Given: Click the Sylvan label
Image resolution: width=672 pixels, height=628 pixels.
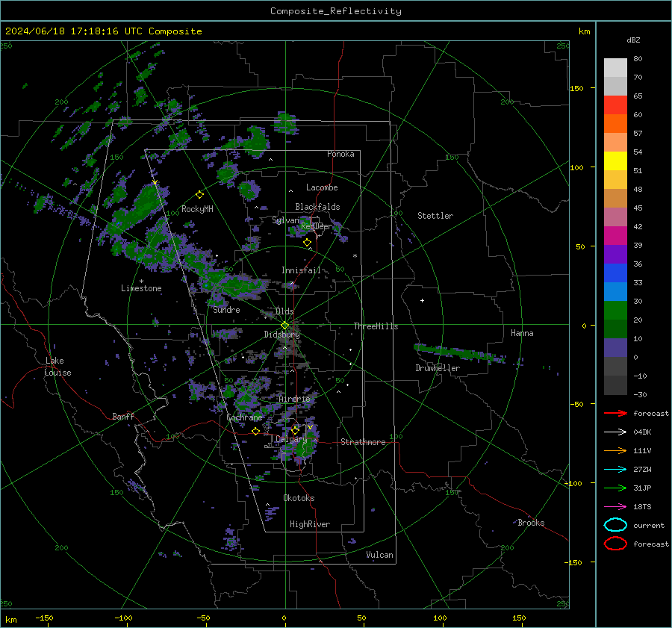Looking at the screenshot, I should (x=285, y=220).
